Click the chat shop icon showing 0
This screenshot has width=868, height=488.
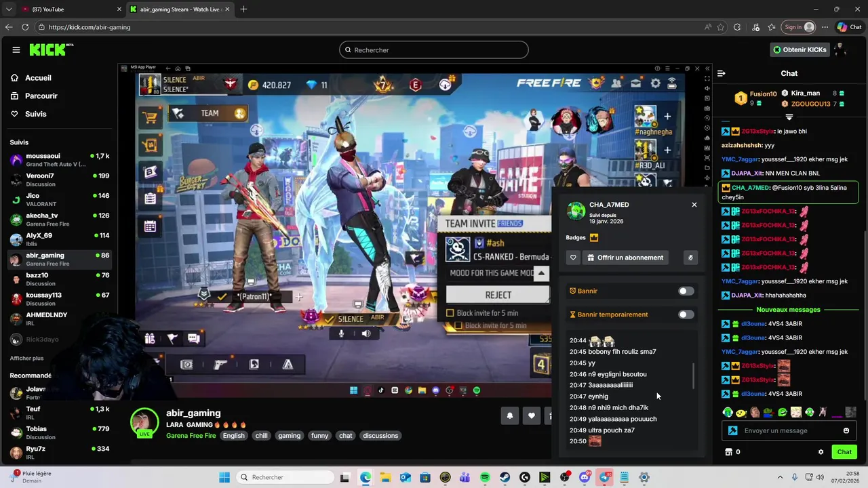732,452
